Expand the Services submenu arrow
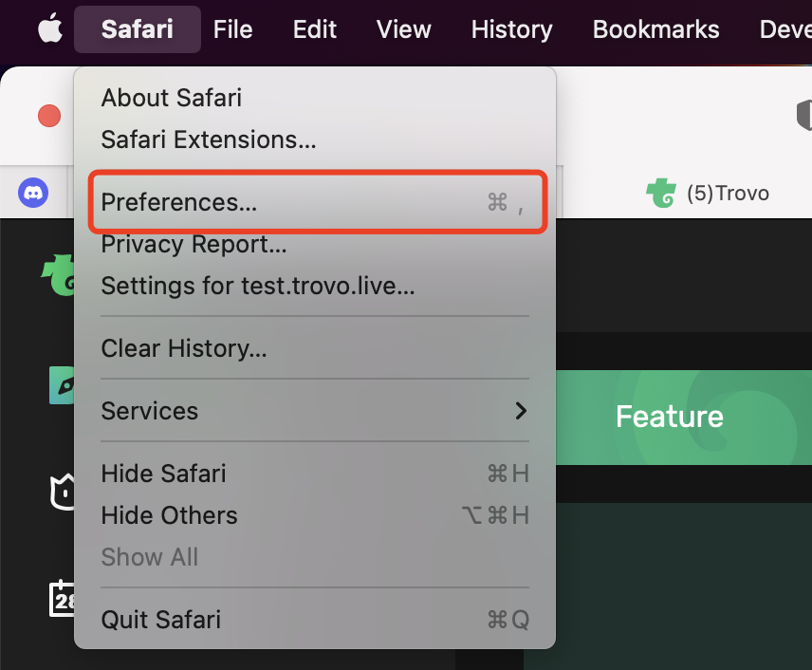The width and height of the screenshot is (812, 670). [521, 411]
